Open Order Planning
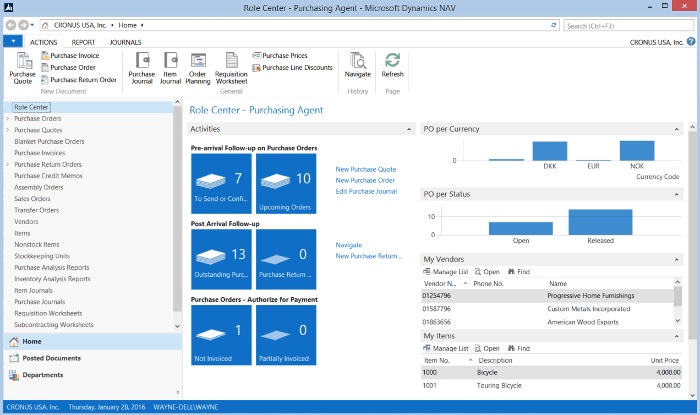 [197, 68]
